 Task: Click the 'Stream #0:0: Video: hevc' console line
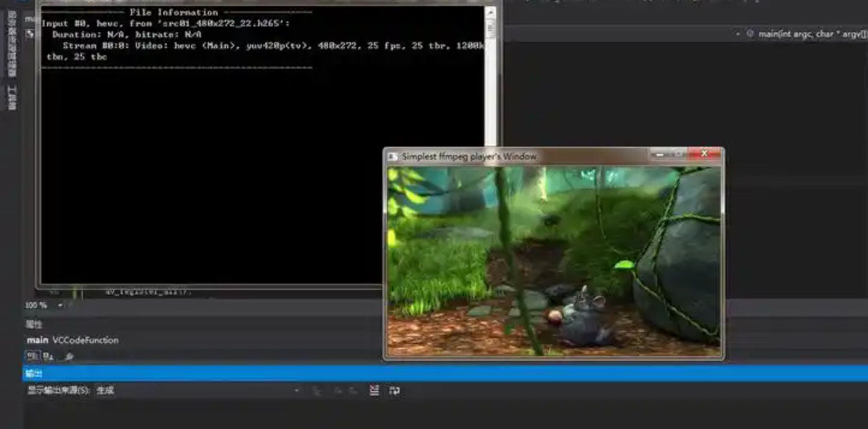click(x=274, y=45)
